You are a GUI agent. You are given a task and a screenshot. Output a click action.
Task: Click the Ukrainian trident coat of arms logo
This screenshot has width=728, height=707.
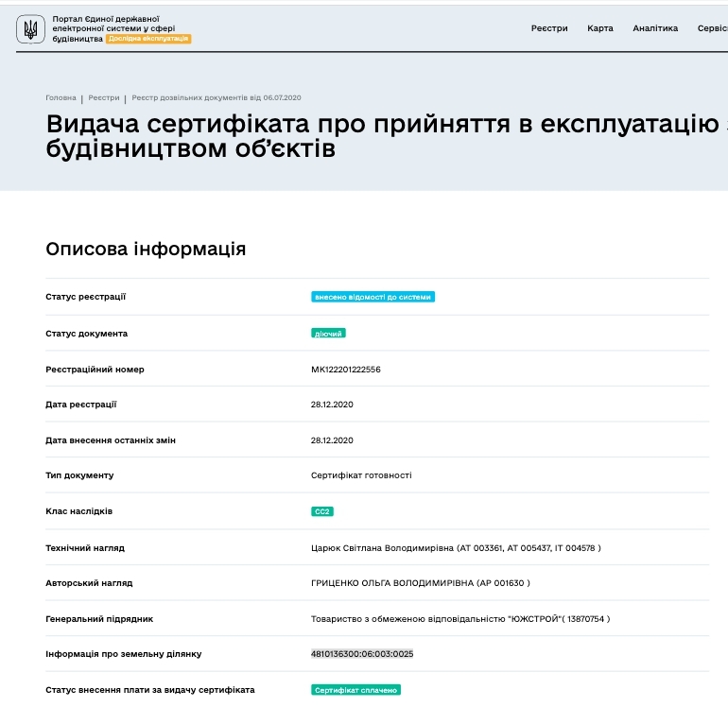(x=30, y=28)
